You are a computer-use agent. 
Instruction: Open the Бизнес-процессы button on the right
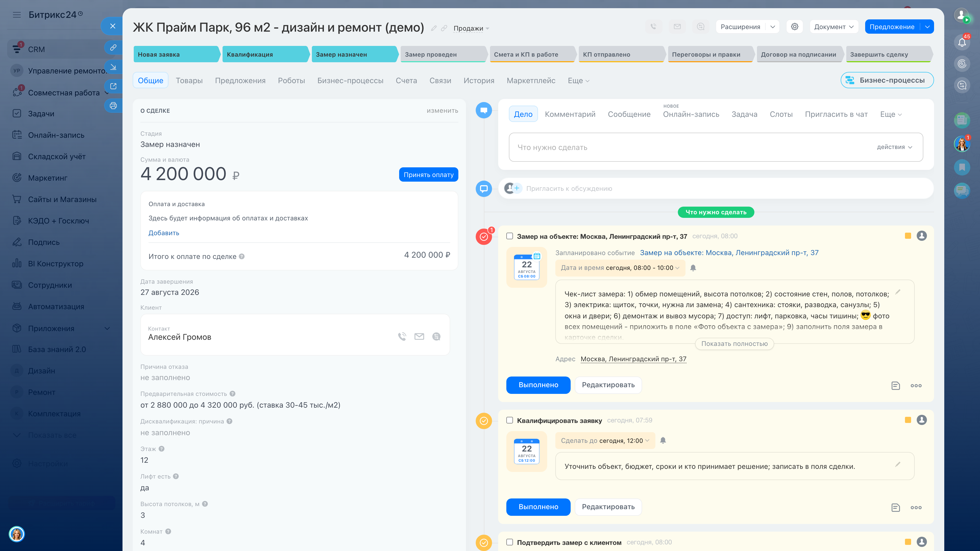pos(887,80)
